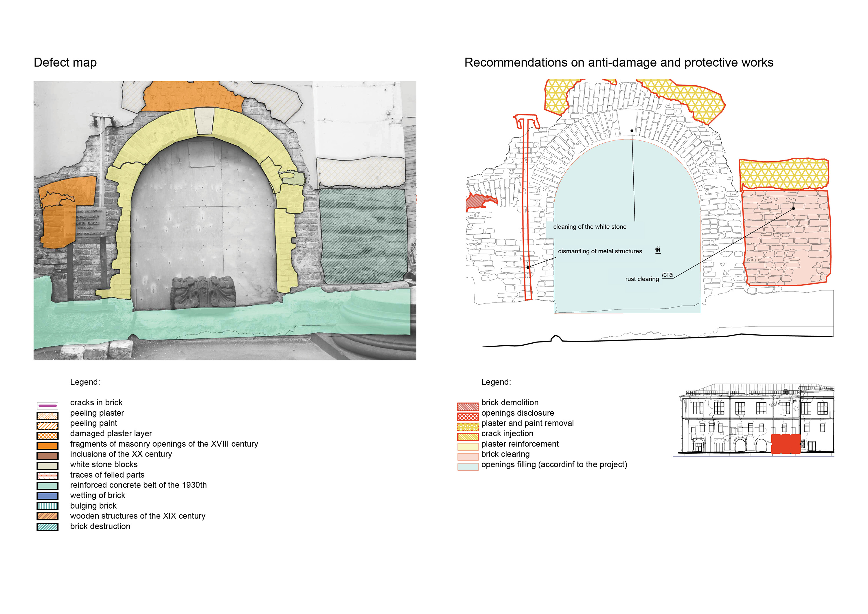Click the solid orange XVIII century masonry swatch
The height and width of the screenshot is (614, 868).
47,446
